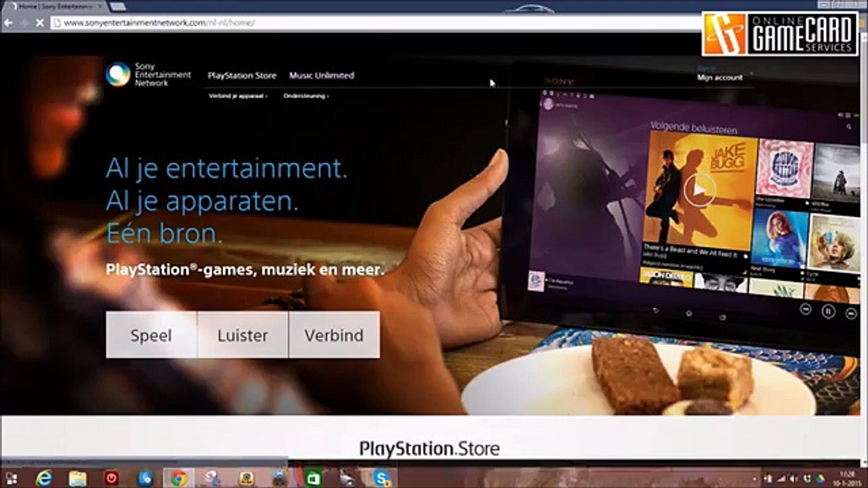The height and width of the screenshot is (488, 868).
Task: Click the browser forward arrow
Action: point(24,22)
